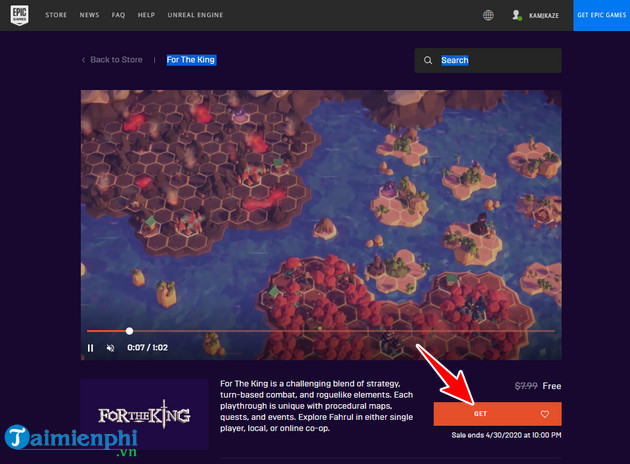Click the Epic Games logo
The image size is (630, 464).
pos(19,15)
